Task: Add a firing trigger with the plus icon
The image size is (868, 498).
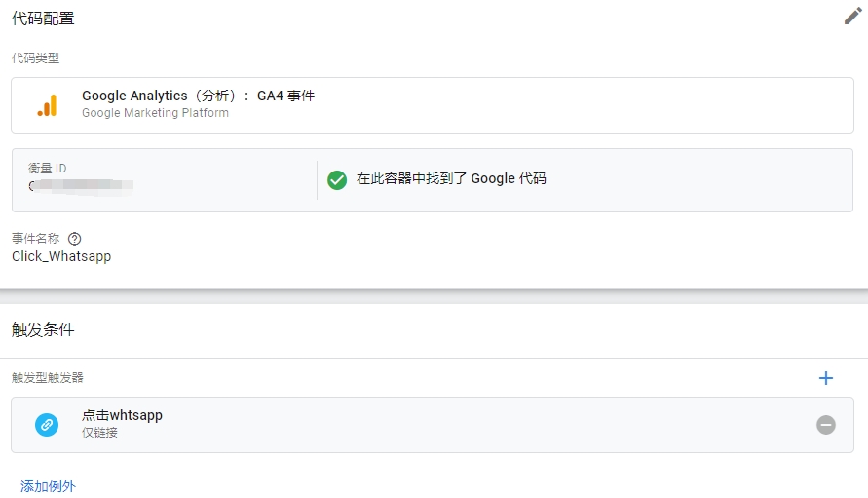Action: (x=825, y=378)
